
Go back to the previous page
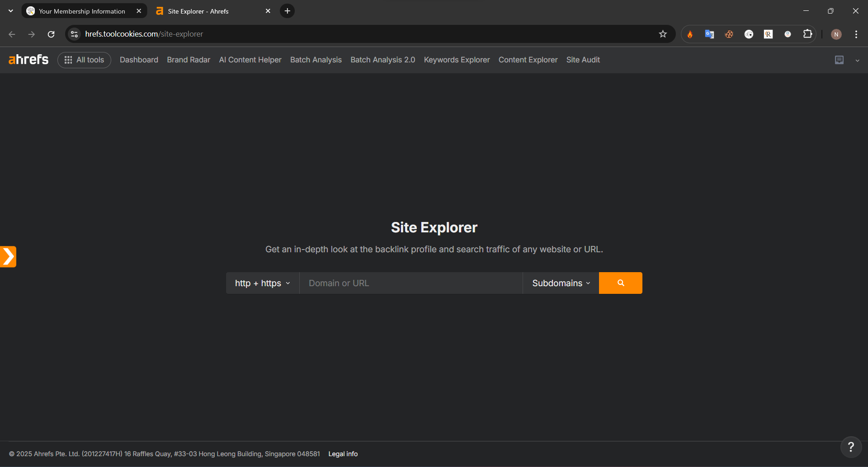12,34
